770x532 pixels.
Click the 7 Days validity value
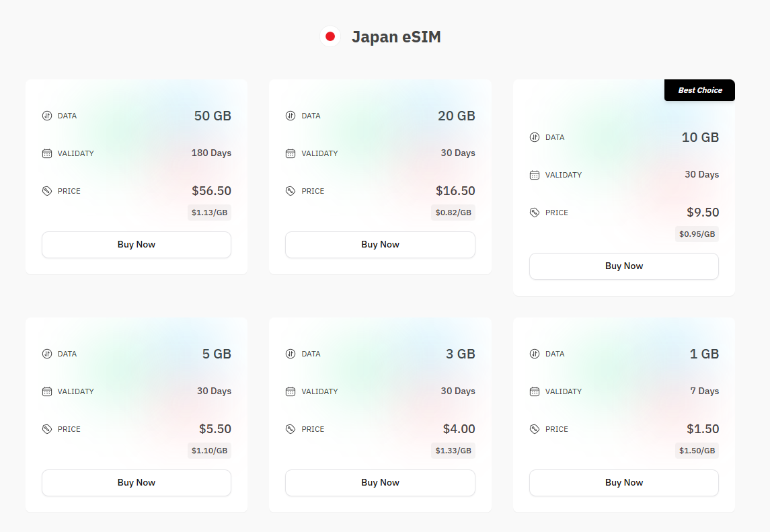tap(705, 391)
